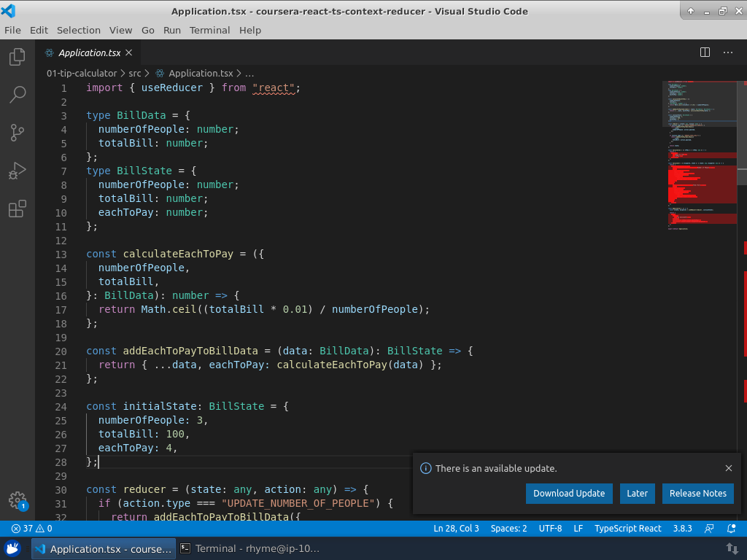Open the Run and Debug view
Image resolution: width=747 pixels, height=560 pixels.
coord(18,171)
